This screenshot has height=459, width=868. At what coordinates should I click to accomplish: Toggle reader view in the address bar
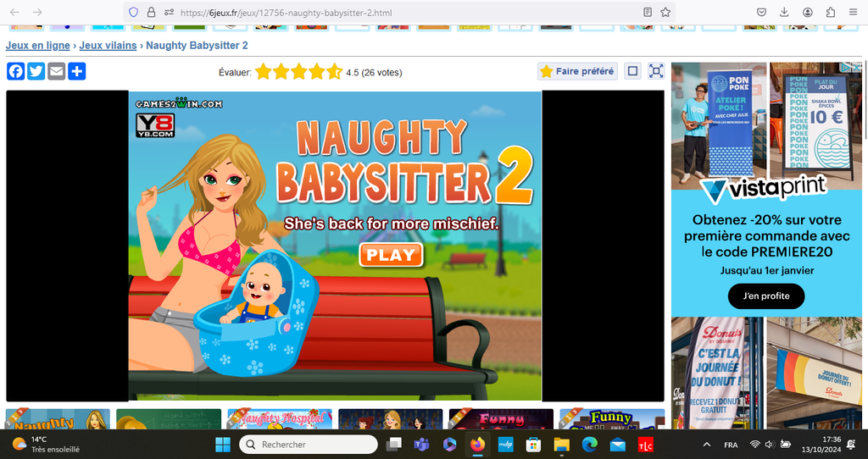click(648, 13)
